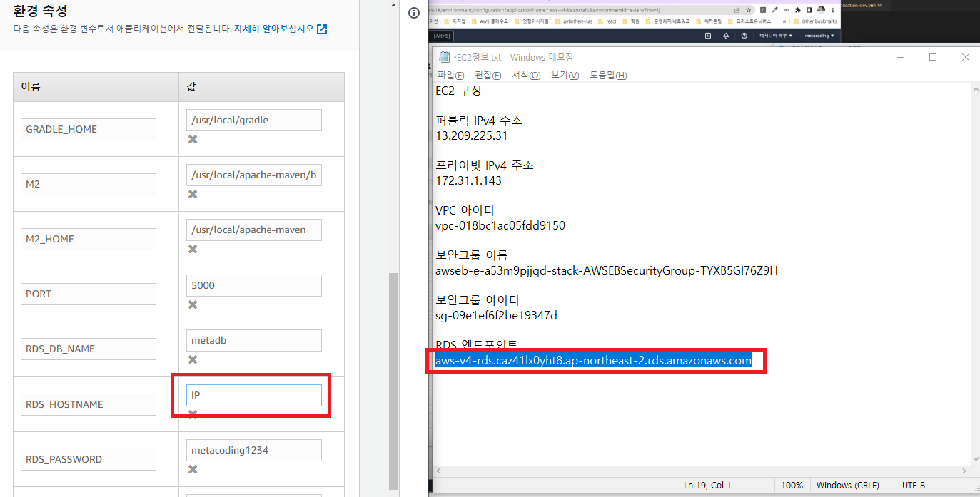The image size is (980, 497).
Task: Open Notepad 파일(F) menu
Action: click(450, 75)
